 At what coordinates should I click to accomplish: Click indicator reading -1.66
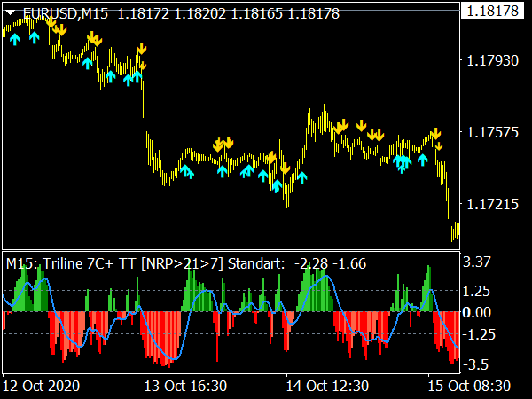(349, 263)
